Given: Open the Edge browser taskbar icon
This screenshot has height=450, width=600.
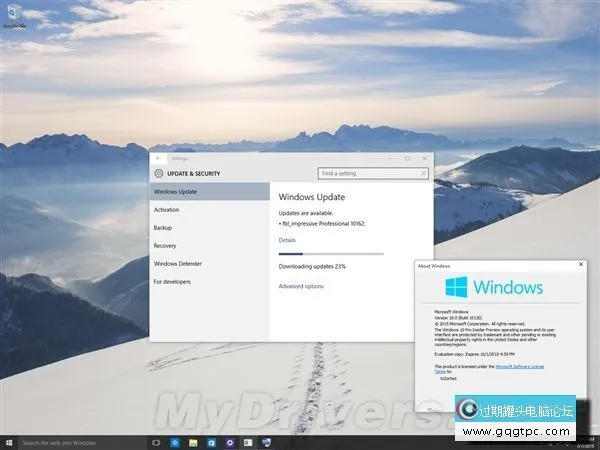Looking at the screenshot, I should tap(175, 442).
